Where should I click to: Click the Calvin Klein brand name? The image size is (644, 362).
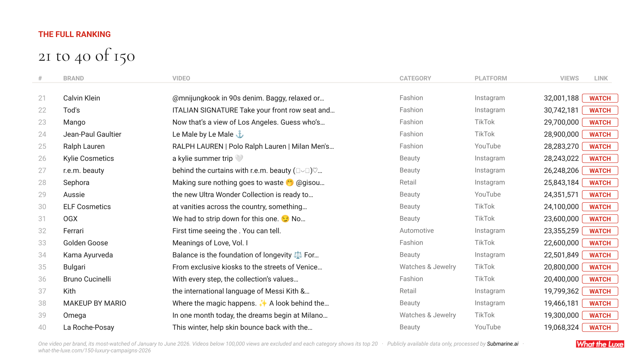click(82, 98)
